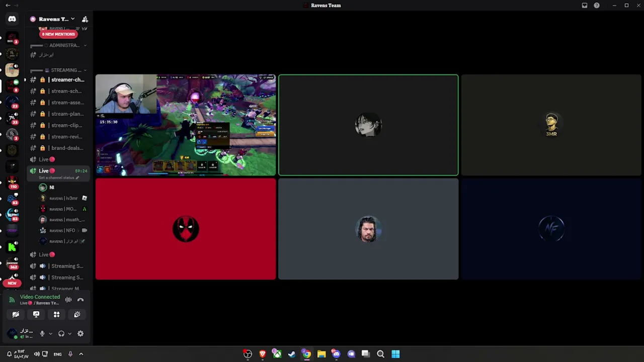This screenshot has width=644, height=362.
Task: Jump to 8 new mentions
Action: tap(58, 34)
